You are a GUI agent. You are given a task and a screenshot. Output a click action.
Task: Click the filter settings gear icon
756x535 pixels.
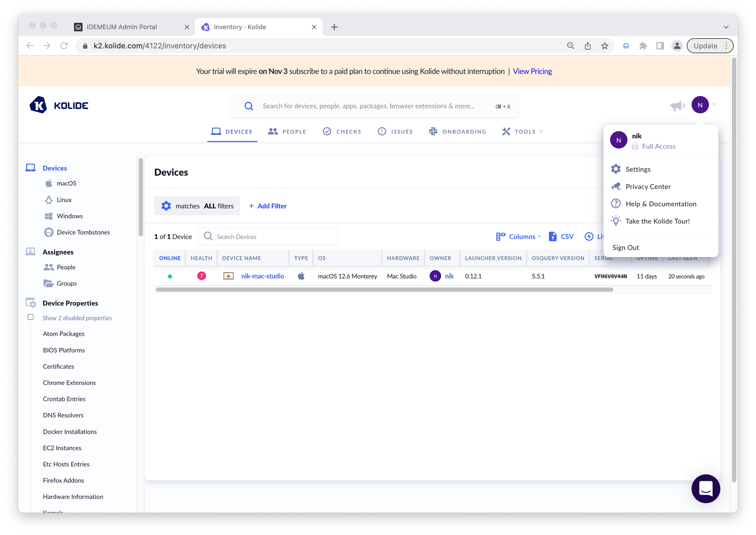166,206
